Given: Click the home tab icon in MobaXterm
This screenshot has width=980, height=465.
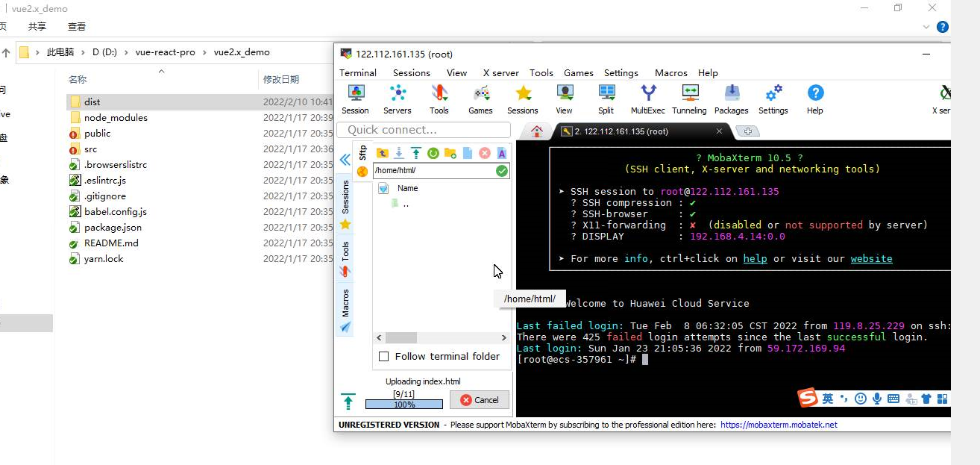Looking at the screenshot, I should [x=536, y=131].
